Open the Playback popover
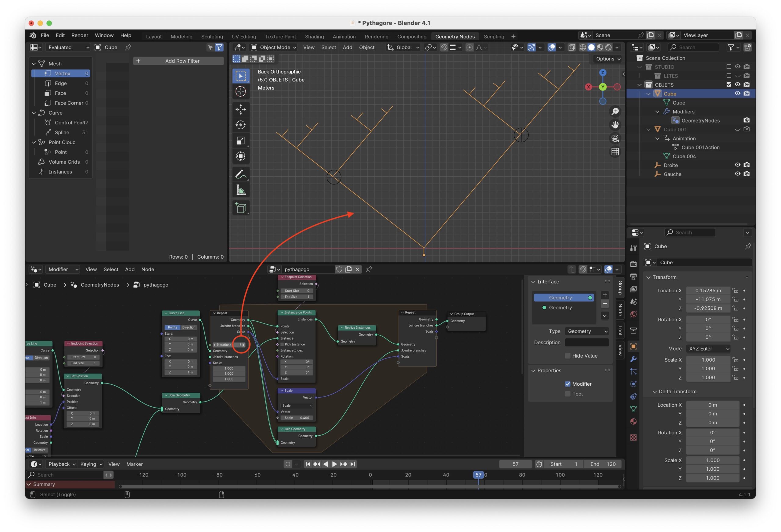The image size is (781, 532). click(62, 464)
